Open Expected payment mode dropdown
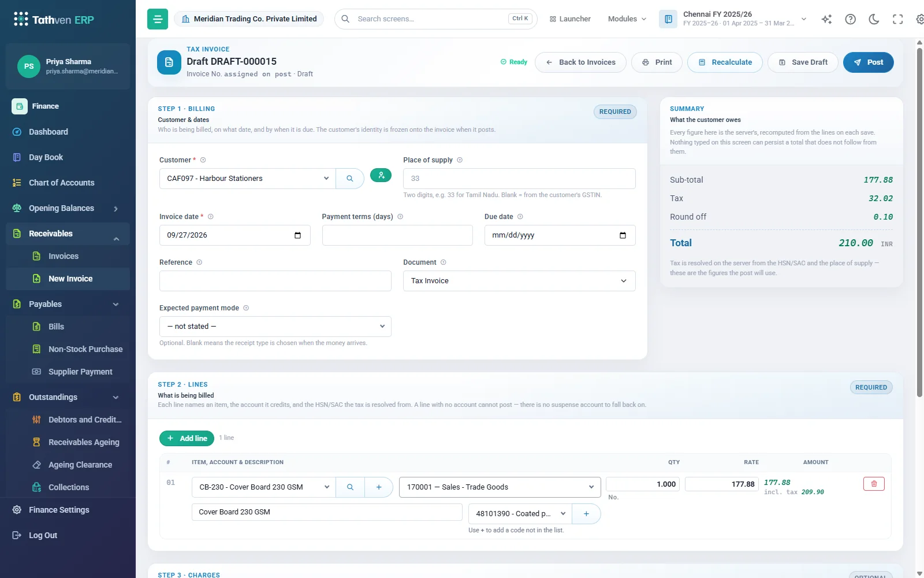The height and width of the screenshot is (578, 924). pos(275,327)
